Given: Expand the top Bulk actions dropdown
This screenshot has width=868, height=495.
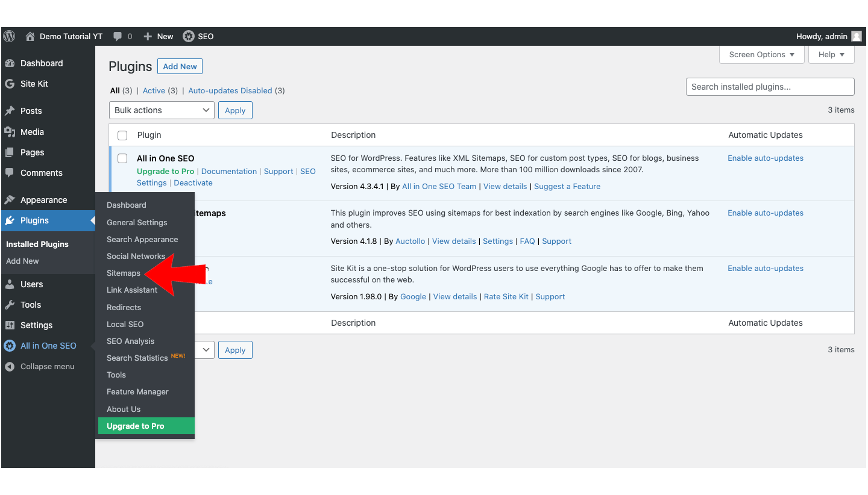Looking at the screenshot, I should 162,110.
